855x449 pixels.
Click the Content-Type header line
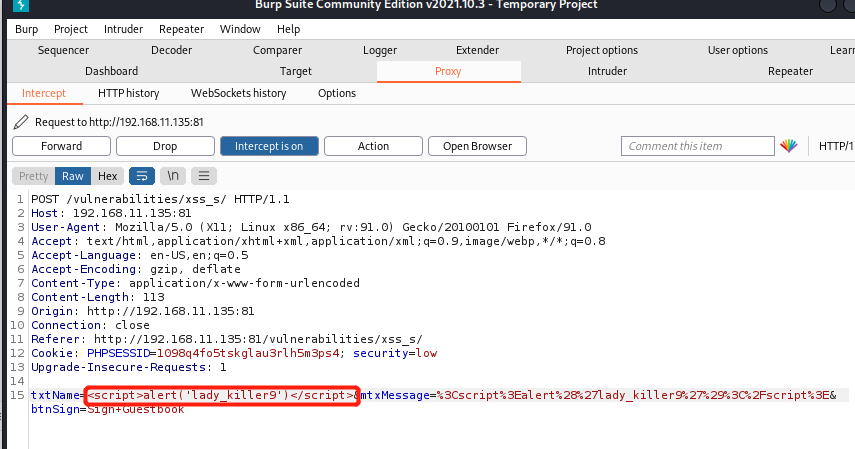coord(195,283)
